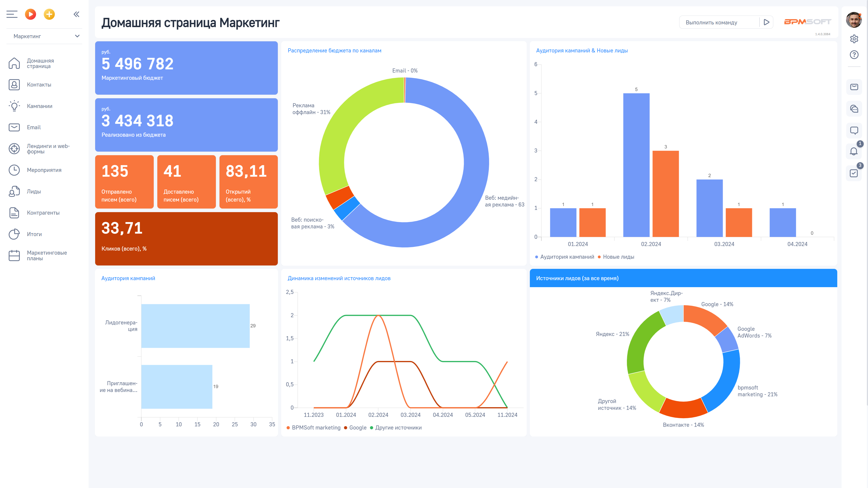Open user profile avatar
This screenshot has height=488, width=868.
pos(854,20)
